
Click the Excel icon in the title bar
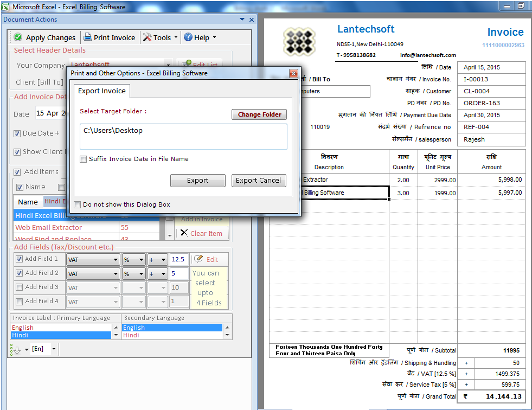(x=5, y=7)
